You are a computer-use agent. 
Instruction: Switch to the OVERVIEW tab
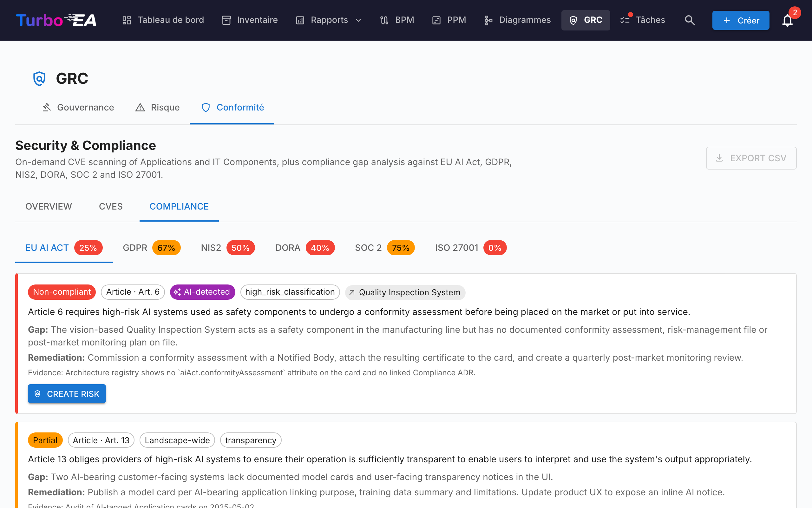tap(49, 206)
